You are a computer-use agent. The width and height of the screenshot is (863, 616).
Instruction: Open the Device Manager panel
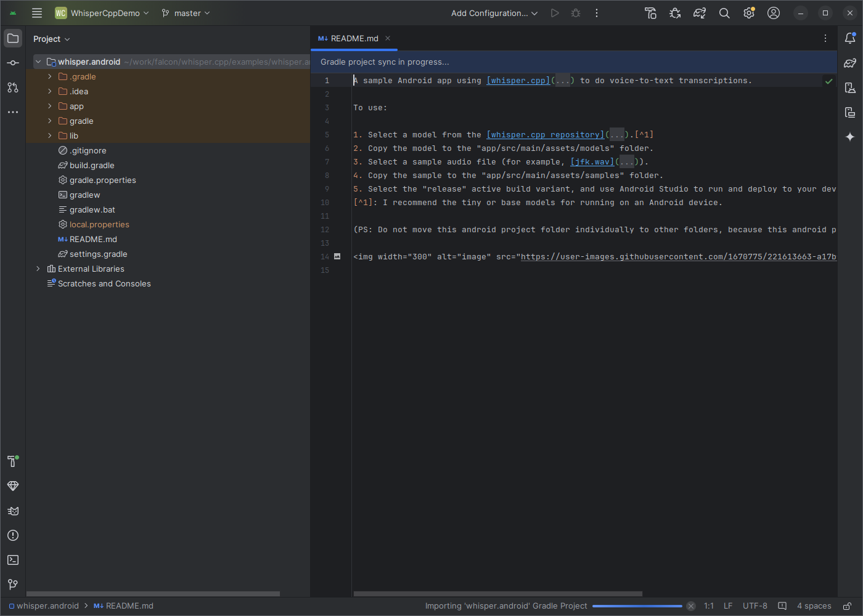851,87
